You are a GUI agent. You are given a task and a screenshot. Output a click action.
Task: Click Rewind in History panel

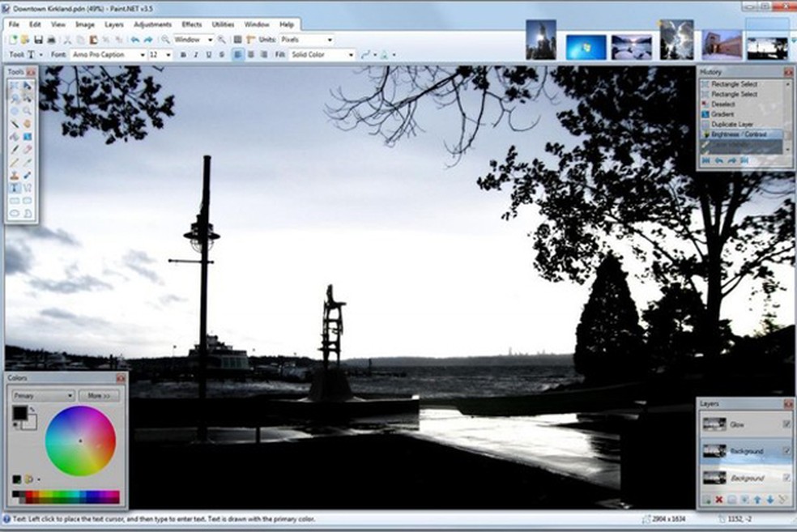(x=706, y=160)
